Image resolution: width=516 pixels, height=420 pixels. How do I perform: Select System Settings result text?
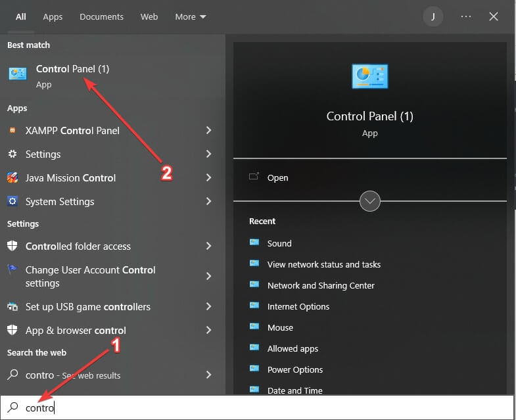tap(60, 201)
